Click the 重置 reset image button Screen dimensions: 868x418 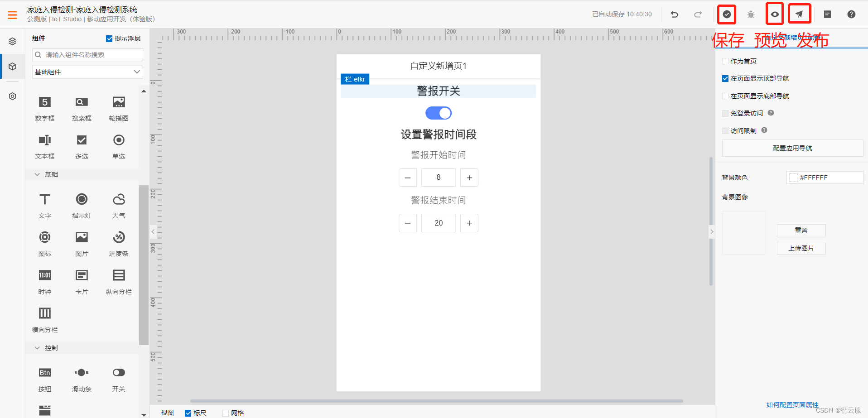(801, 231)
